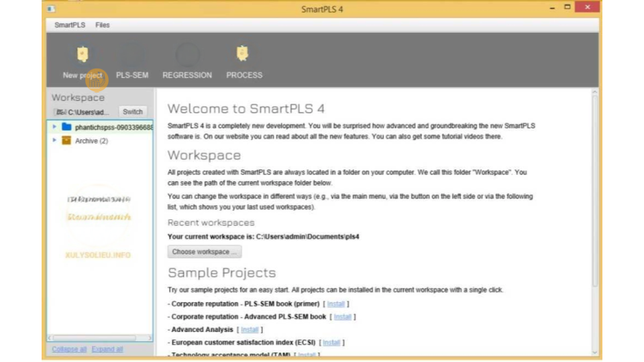Select the workspace path field C:\Users\ad...
The height and width of the screenshot is (362, 644).
[83, 112]
